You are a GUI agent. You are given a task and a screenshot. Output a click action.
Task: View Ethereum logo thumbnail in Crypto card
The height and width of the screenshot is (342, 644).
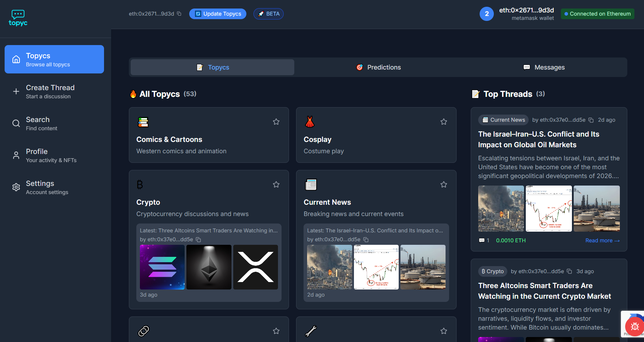point(209,267)
